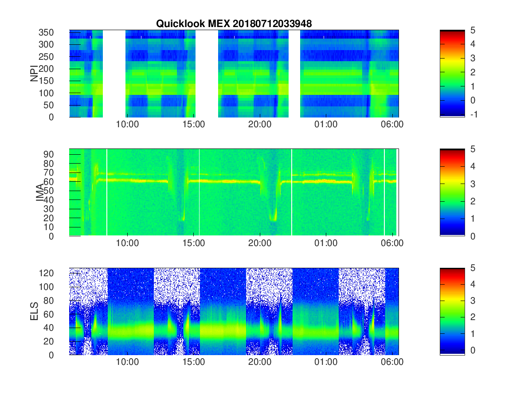The height and width of the screenshot is (399, 532).
Task: Click IMA panel's '15:00' time label
Action: click(194, 243)
